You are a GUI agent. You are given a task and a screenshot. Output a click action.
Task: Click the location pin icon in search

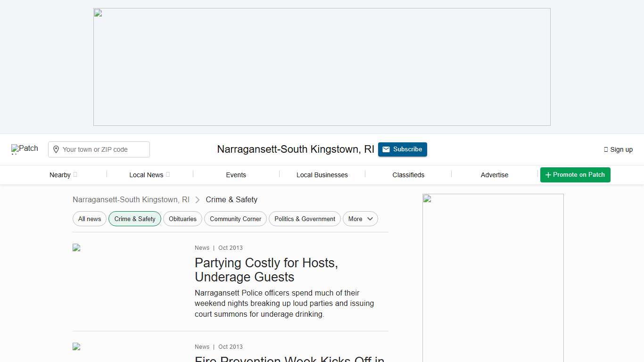point(56,149)
